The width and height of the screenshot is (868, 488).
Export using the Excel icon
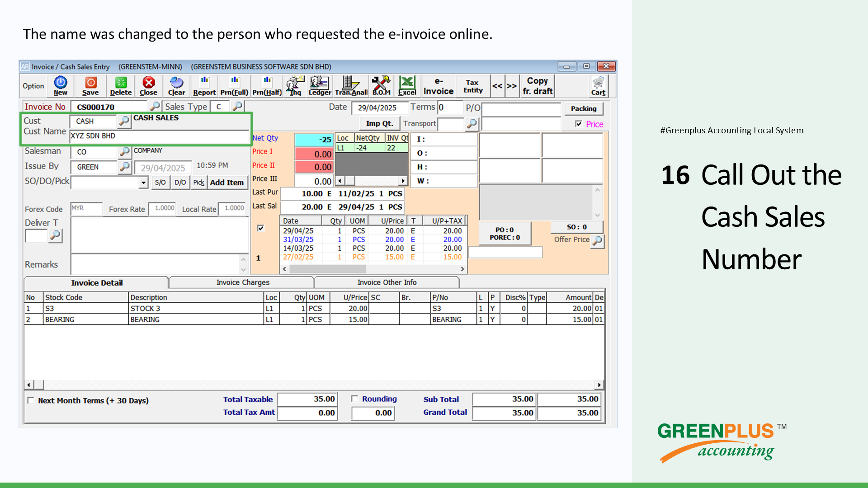pos(407,86)
